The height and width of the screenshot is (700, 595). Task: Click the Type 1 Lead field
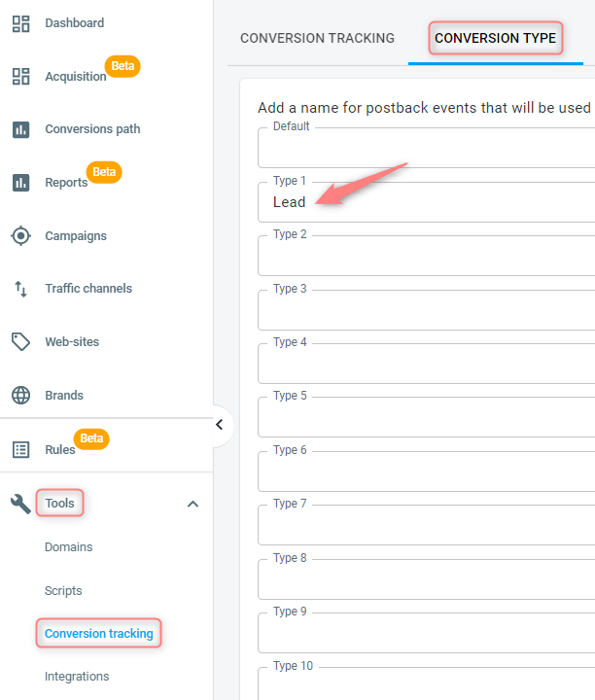point(426,202)
